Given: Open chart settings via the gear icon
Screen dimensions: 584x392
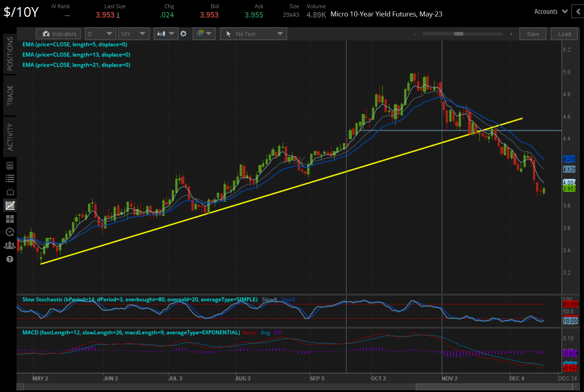Looking at the screenshot, I should 183,34.
